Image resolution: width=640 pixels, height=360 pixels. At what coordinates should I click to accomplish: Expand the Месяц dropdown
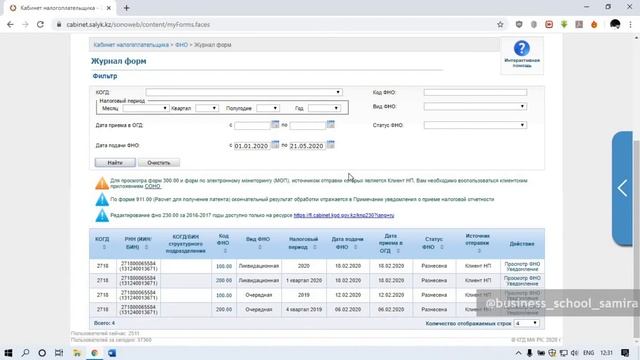[x=146, y=108]
